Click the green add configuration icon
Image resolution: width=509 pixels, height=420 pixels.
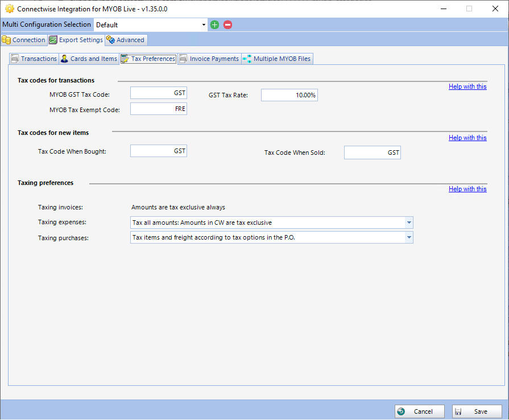click(x=214, y=24)
